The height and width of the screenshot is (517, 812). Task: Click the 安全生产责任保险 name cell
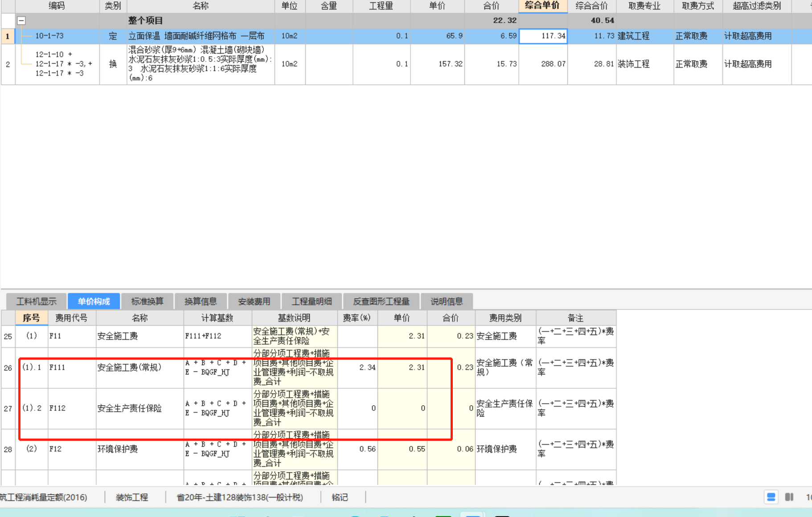pyautogui.click(x=139, y=408)
